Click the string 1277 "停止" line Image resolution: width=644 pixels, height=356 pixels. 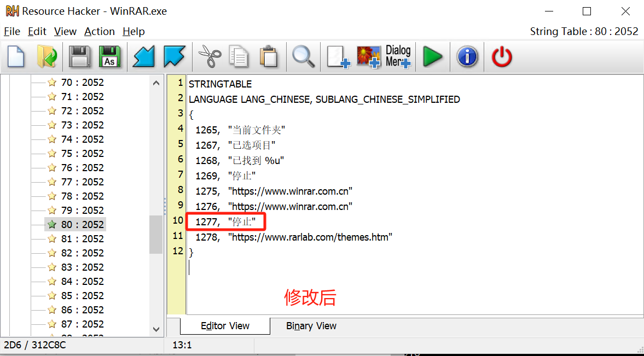(225, 222)
